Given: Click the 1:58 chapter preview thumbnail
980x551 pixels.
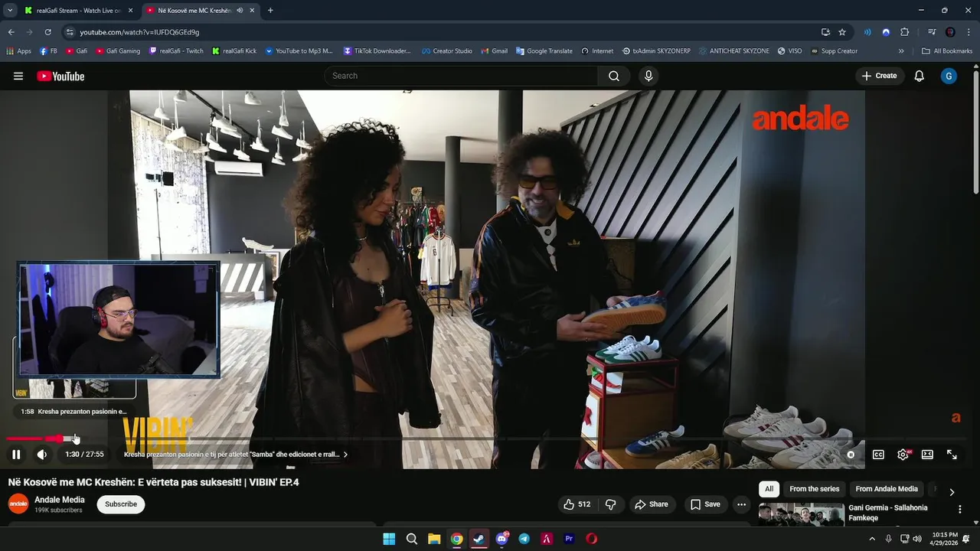Looking at the screenshot, I should 74,388.
